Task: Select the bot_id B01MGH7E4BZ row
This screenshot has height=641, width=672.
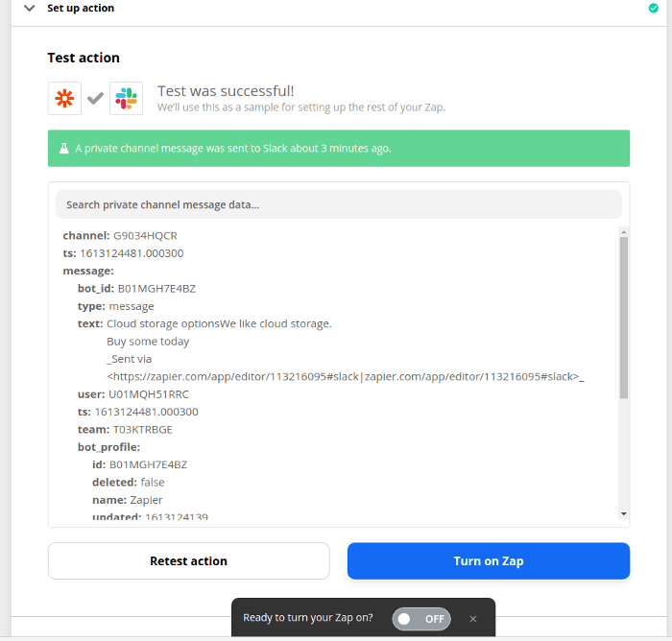Action: [136, 289]
